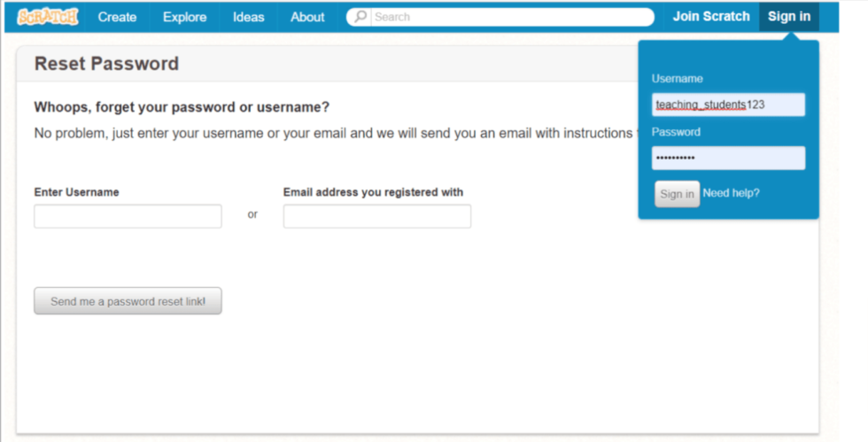Click the Password field in sign-in panel
The height and width of the screenshot is (442, 868).
coord(728,158)
